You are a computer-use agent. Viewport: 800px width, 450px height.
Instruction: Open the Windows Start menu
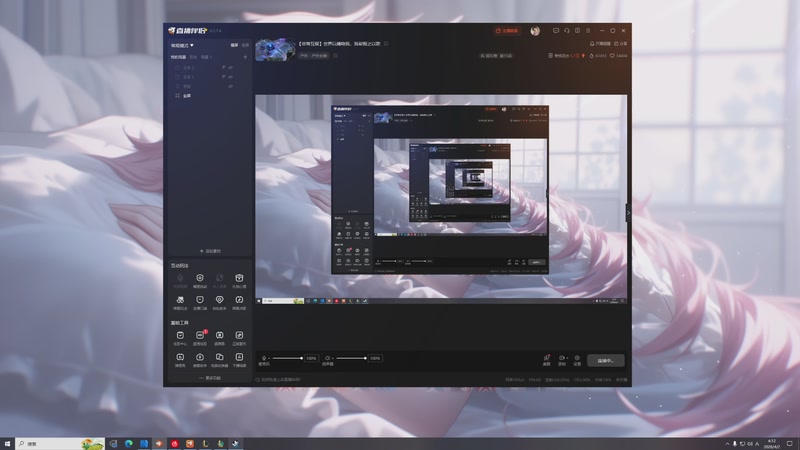click(7, 444)
